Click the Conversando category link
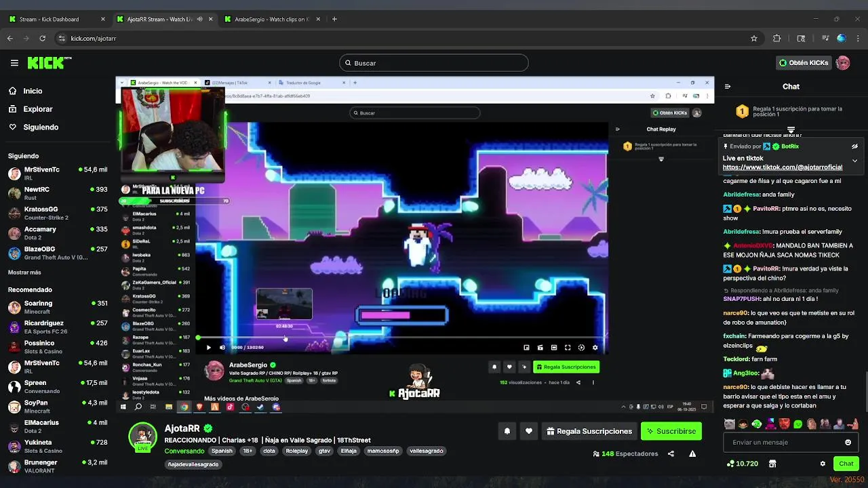This screenshot has width=868, height=488. pos(184,451)
